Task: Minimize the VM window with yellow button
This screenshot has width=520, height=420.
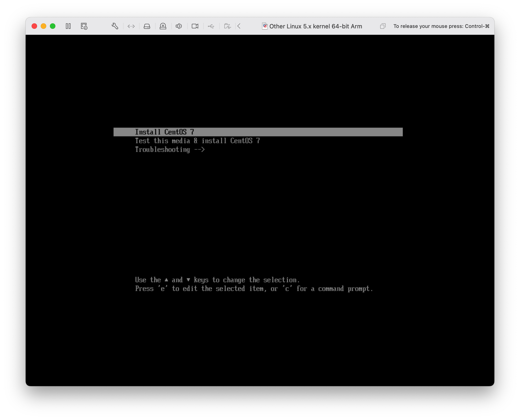Action: pos(43,26)
